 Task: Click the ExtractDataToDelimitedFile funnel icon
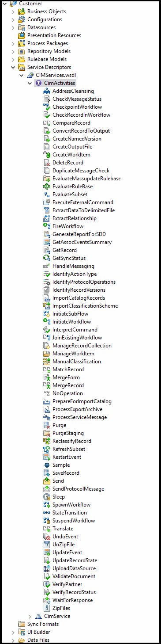point(47,210)
